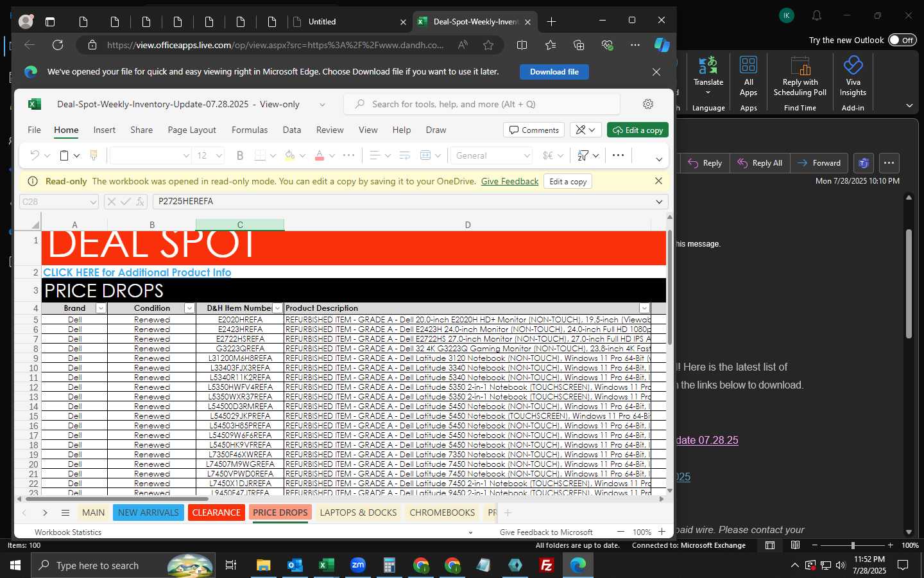Open CLICK HERE for Additional Product Info

pyautogui.click(x=137, y=272)
